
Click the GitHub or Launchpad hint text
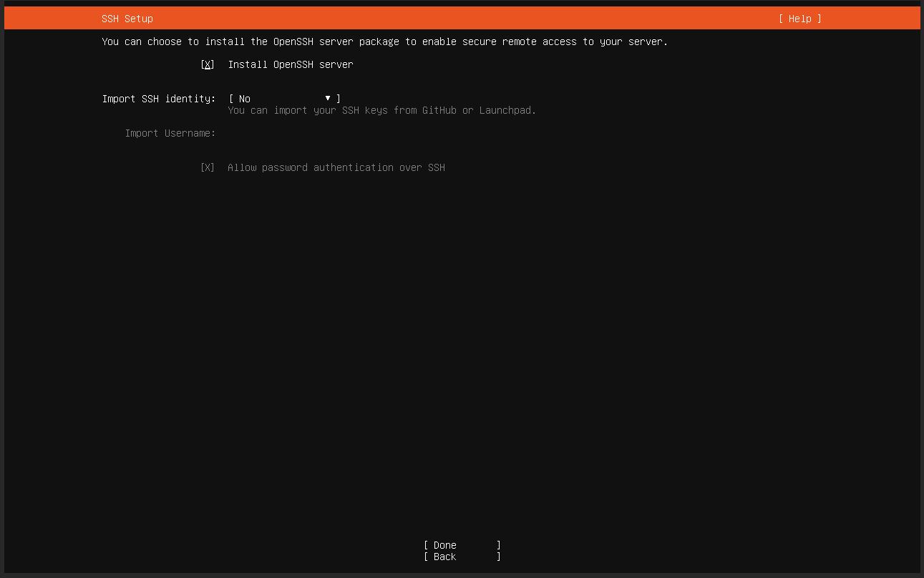point(381,110)
